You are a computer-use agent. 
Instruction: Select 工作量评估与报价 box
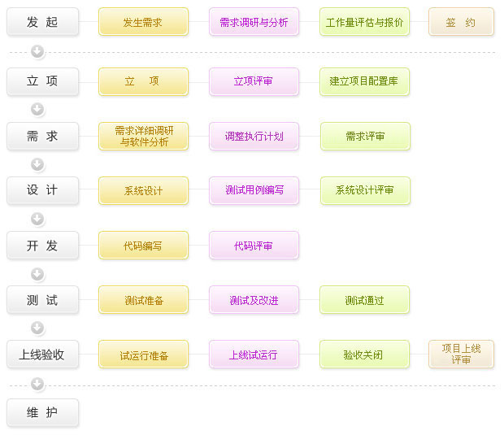point(364,21)
